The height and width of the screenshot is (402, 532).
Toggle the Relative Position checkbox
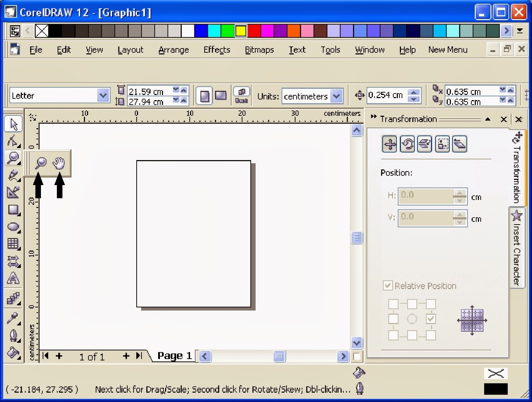[387, 285]
